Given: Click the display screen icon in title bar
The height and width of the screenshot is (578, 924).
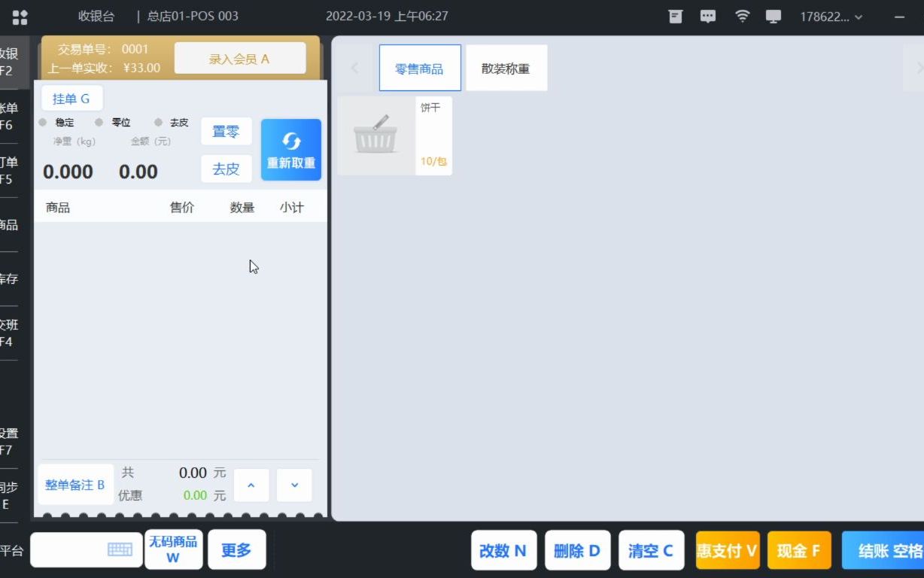Looking at the screenshot, I should tap(774, 16).
